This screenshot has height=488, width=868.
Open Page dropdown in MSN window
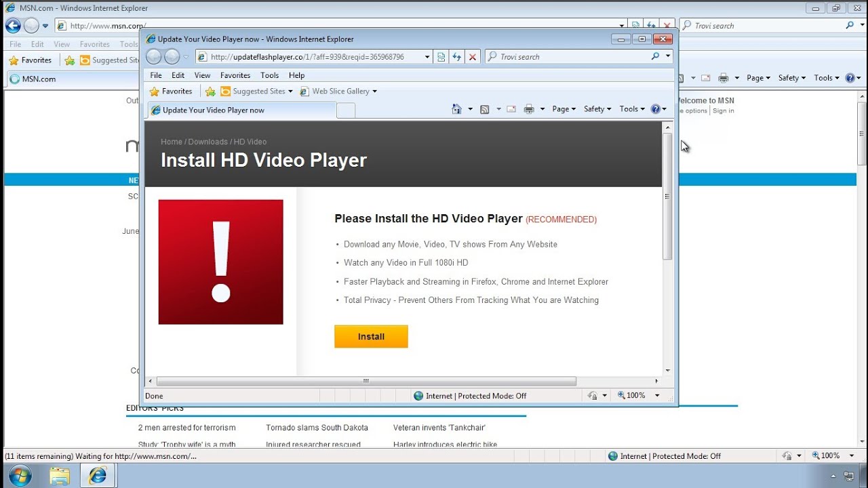(758, 78)
